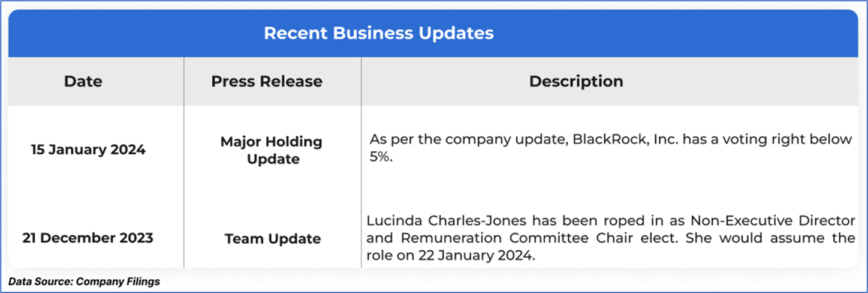
Task: Select the Team Update cell
Action: (273, 239)
